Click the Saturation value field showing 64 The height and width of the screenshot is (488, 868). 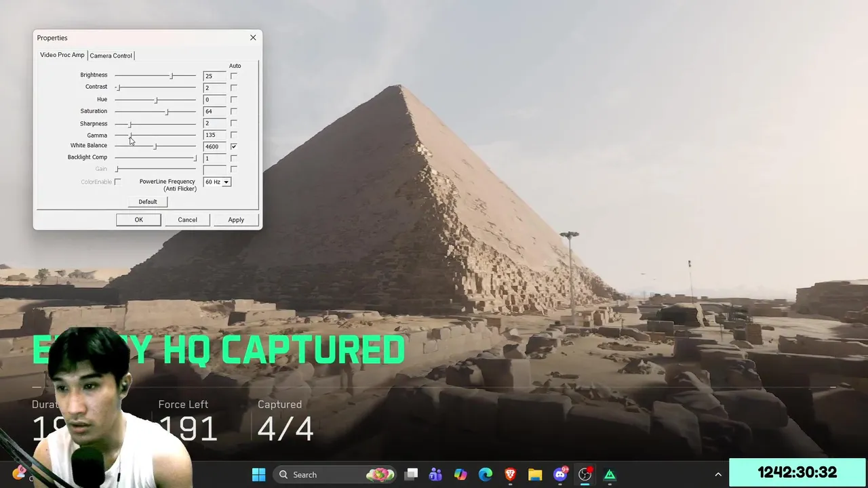click(x=214, y=111)
